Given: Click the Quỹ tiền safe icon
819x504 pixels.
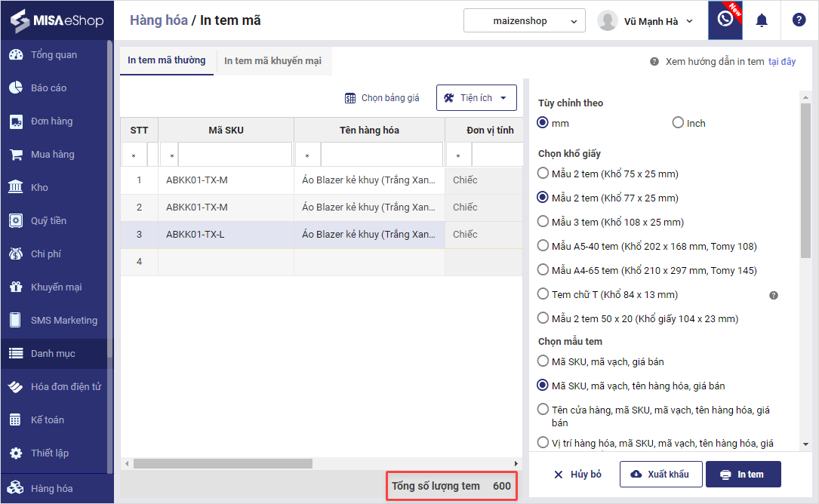Looking at the screenshot, I should pyautogui.click(x=16, y=220).
